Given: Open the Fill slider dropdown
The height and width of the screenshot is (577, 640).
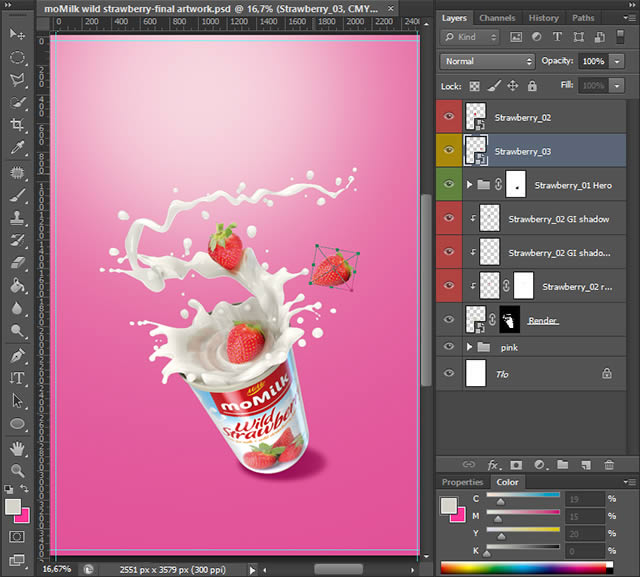Looking at the screenshot, I should [617, 86].
